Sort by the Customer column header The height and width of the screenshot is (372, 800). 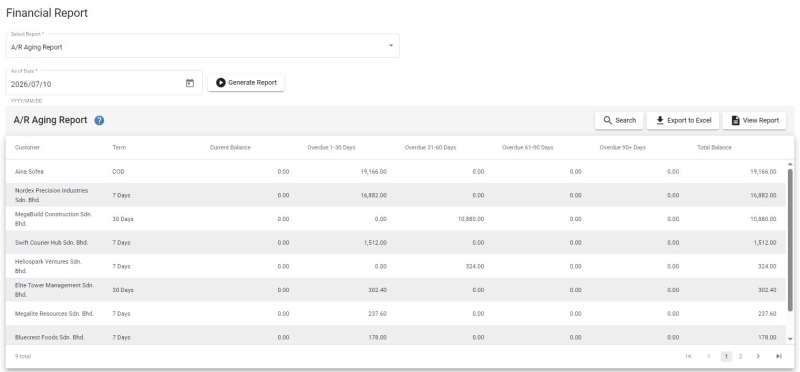click(x=28, y=147)
